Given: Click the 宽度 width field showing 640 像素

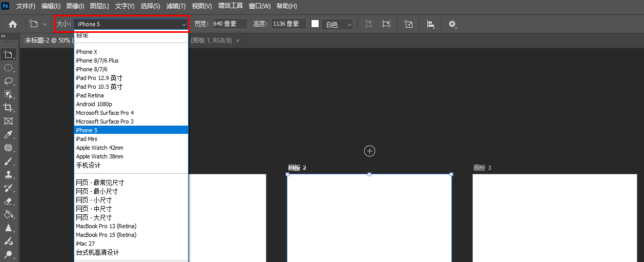Looking at the screenshot, I should click(230, 24).
